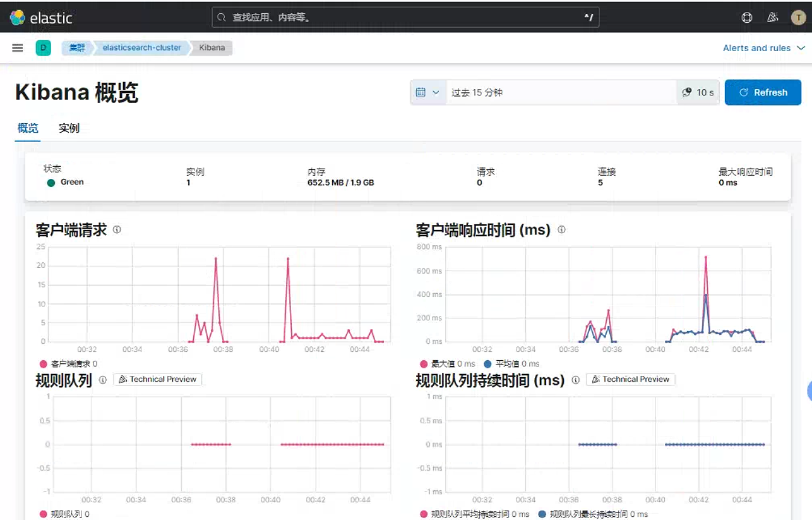Open the 10 s auto-refresh interval
This screenshot has height=520, width=812.
pos(698,92)
